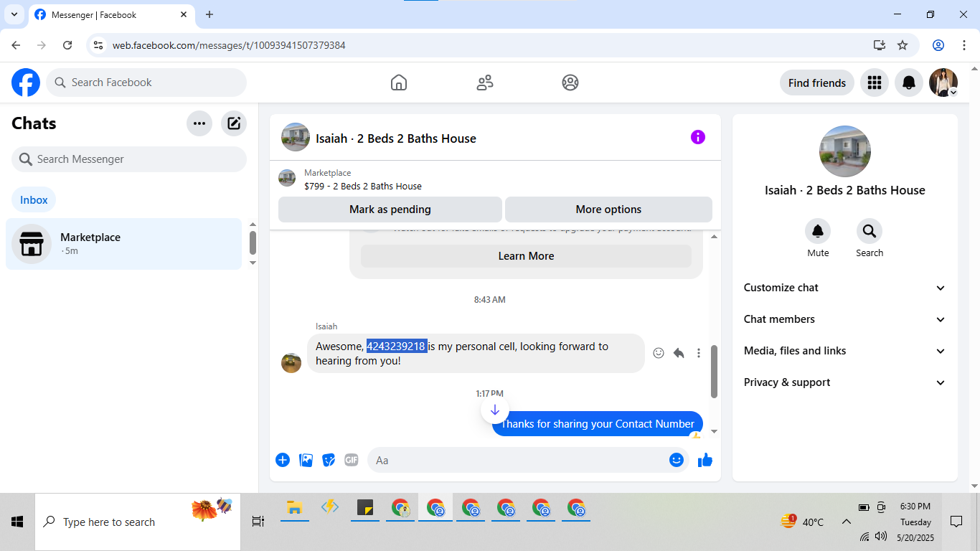Viewport: 980px width, 551px height.
Task: Open the $799 2 Beds listing link
Action: click(363, 187)
